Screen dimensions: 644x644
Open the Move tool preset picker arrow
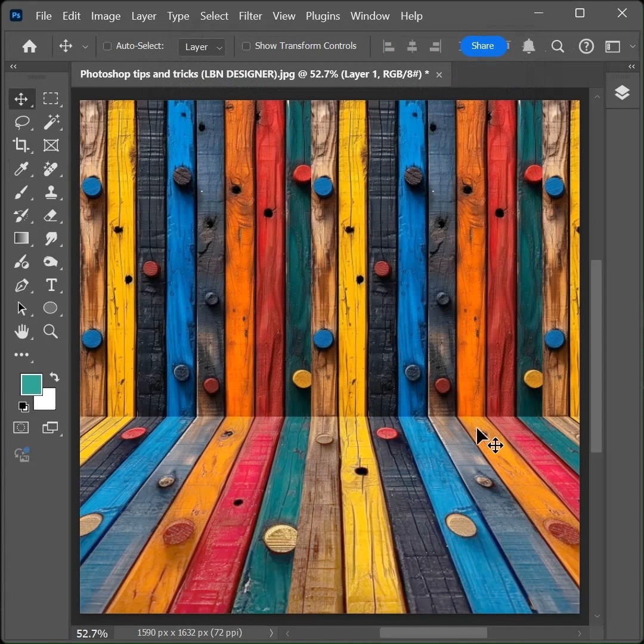[x=85, y=47]
